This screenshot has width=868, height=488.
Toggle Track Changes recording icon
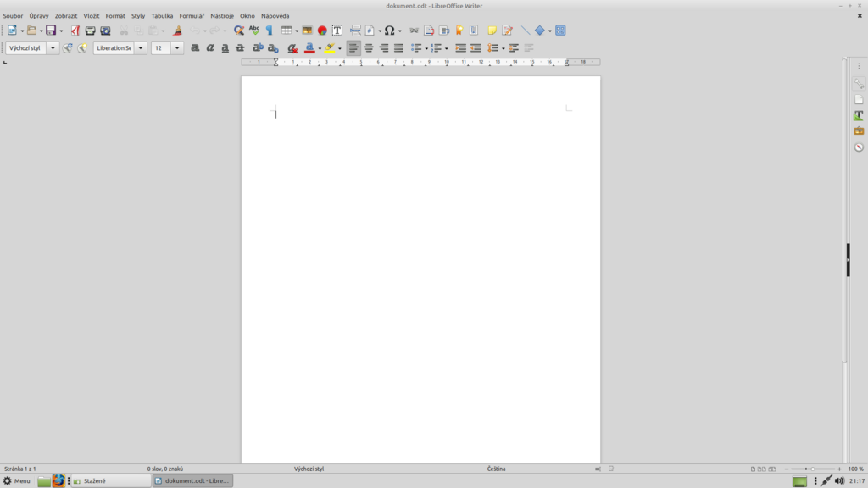click(507, 30)
